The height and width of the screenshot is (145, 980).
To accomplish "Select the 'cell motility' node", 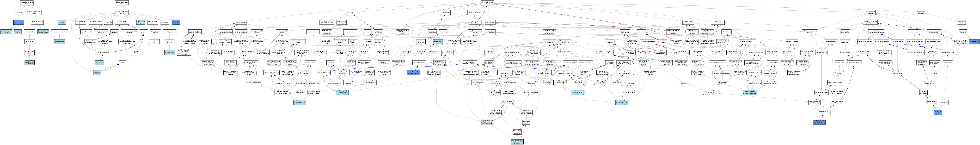I will (443, 32).
